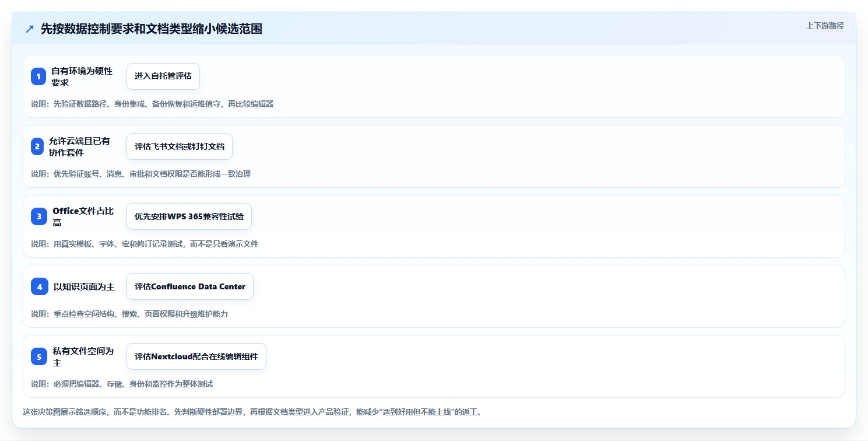Click the step 1 number badge
The height and width of the screenshot is (441, 868).
coord(38,76)
